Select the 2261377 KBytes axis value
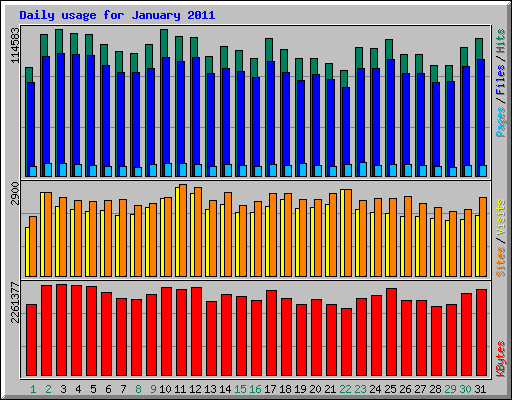 (15, 303)
